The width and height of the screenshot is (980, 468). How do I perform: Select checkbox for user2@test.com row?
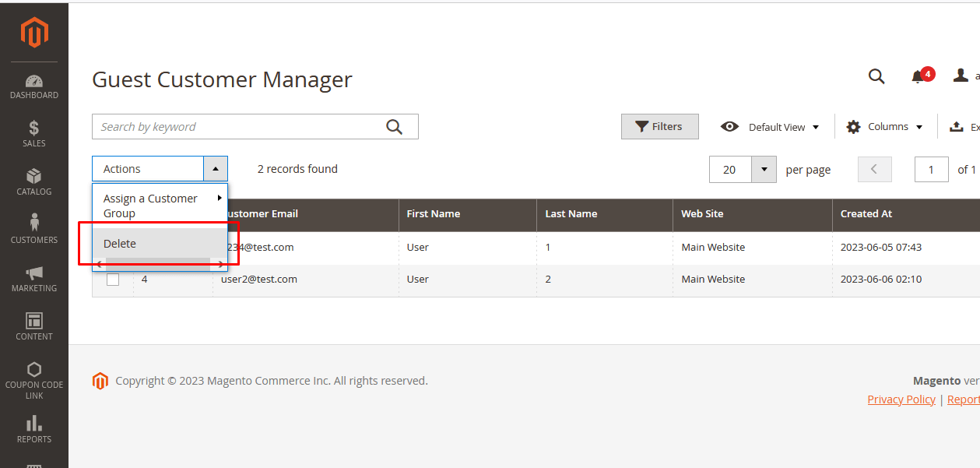(113, 280)
